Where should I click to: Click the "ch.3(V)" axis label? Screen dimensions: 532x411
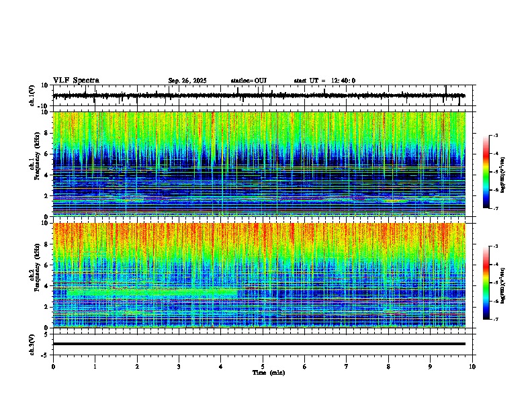point(32,345)
